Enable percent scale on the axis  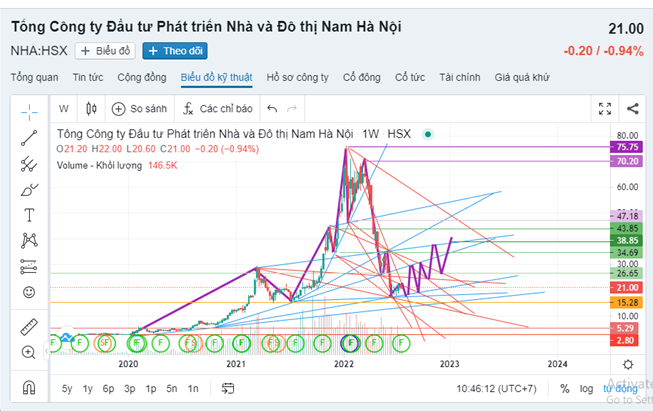coord(565,389)
